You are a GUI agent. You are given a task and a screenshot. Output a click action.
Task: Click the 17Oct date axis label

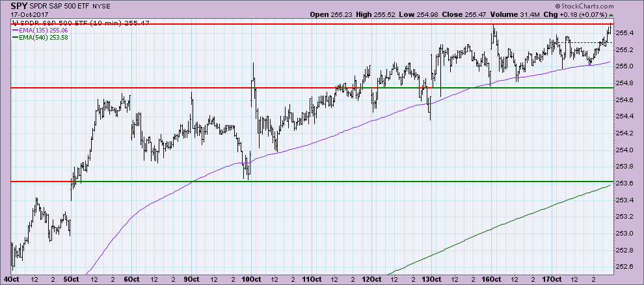pos(552,279)
